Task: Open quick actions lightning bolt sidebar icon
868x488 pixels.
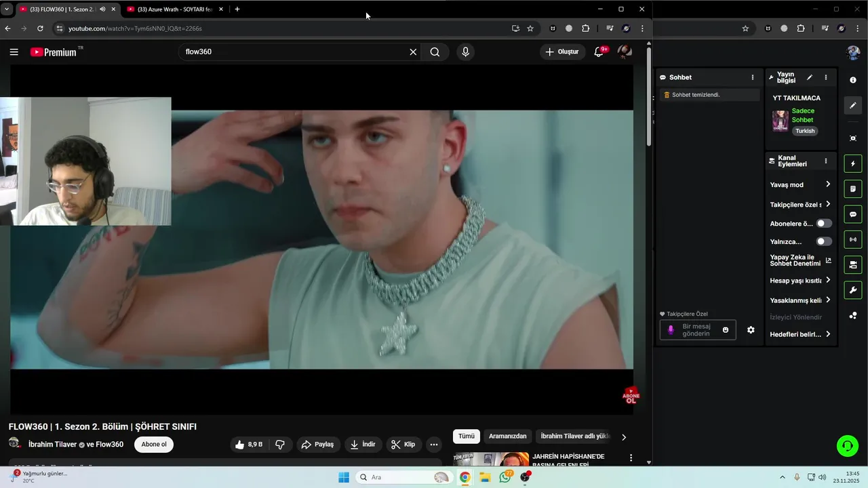Action: tap(853, 163)
